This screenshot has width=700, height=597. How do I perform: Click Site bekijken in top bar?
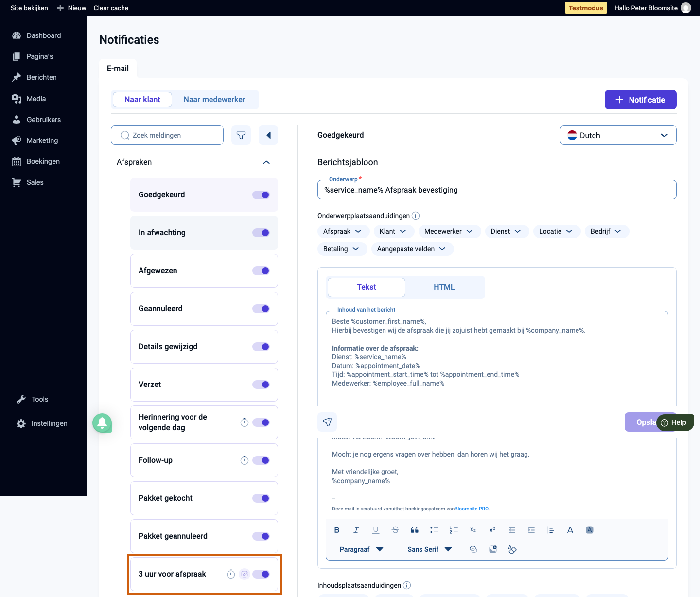coord(29,8)
